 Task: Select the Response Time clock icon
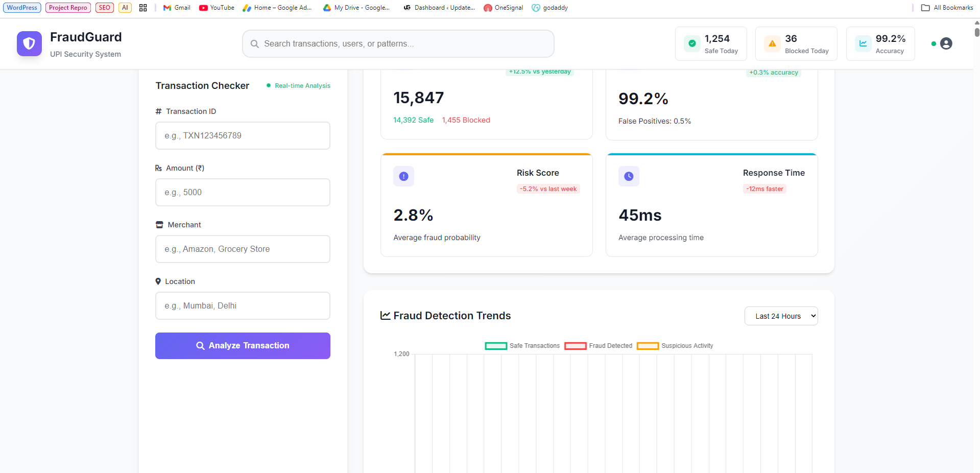tap(629, 176)
